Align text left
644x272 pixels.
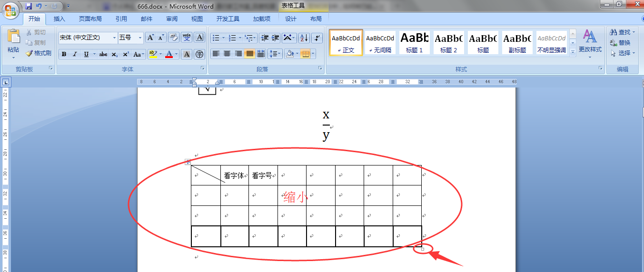(x=216, y=54)
